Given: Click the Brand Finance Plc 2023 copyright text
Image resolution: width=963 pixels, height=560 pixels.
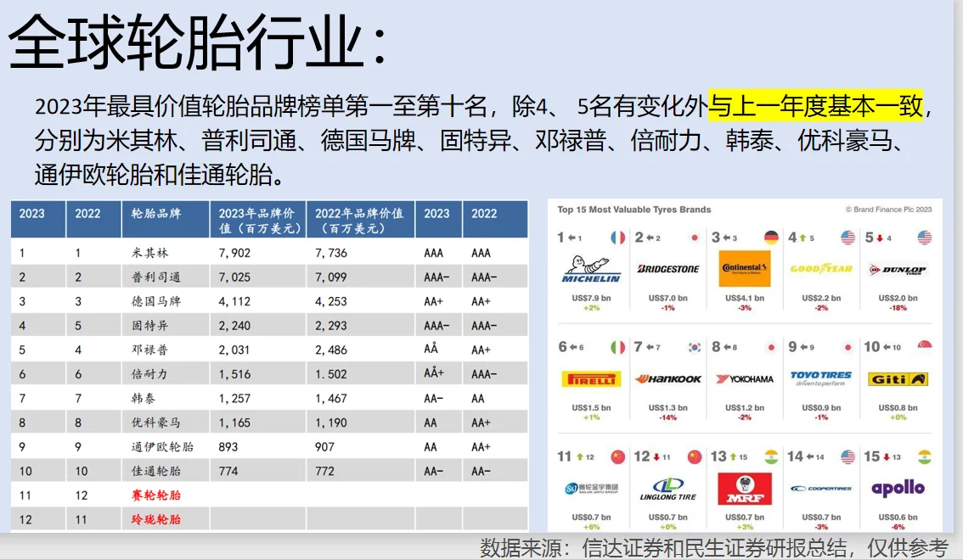Looking at the screenshot, I should tap(888, 210).
